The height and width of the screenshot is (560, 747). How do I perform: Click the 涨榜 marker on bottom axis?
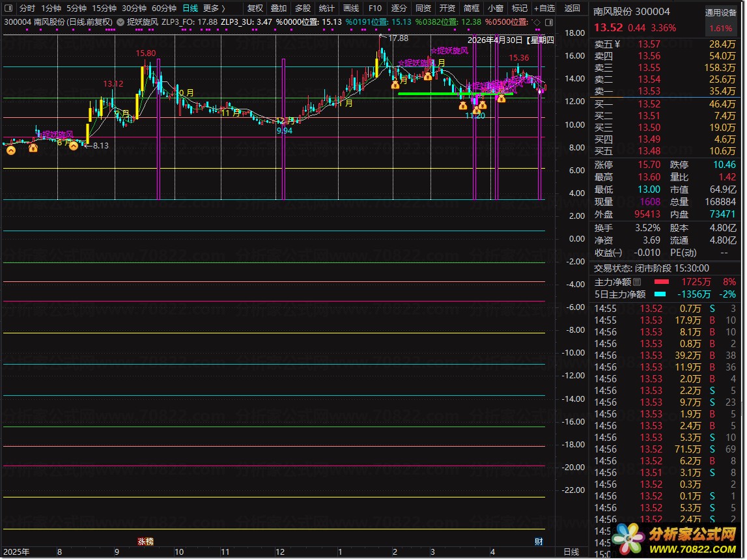point(145,541)
